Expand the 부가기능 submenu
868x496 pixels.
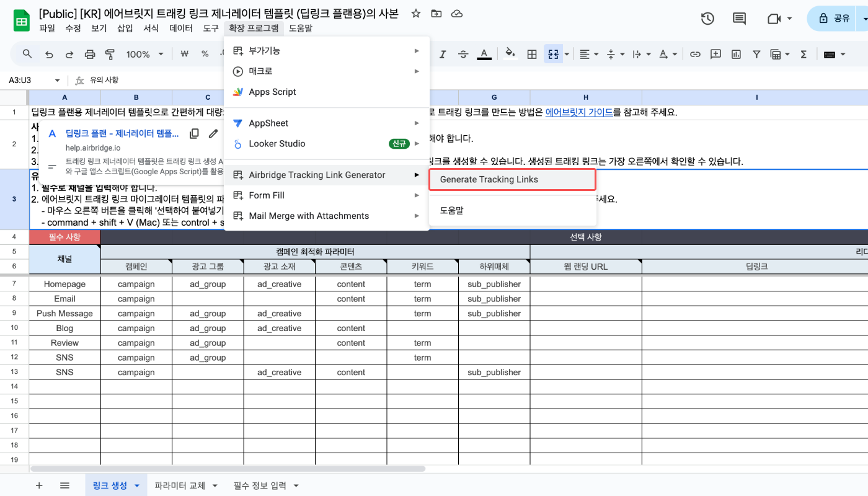click(327, 50)
